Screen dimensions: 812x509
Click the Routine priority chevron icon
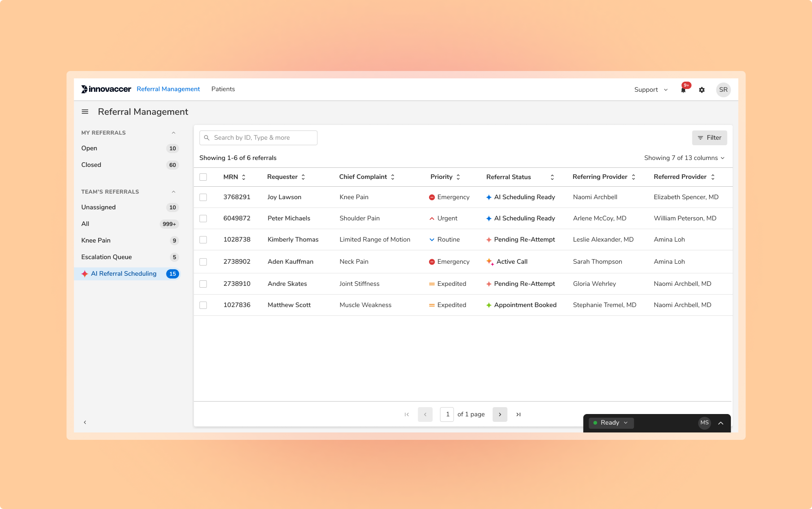pos(432,240)
